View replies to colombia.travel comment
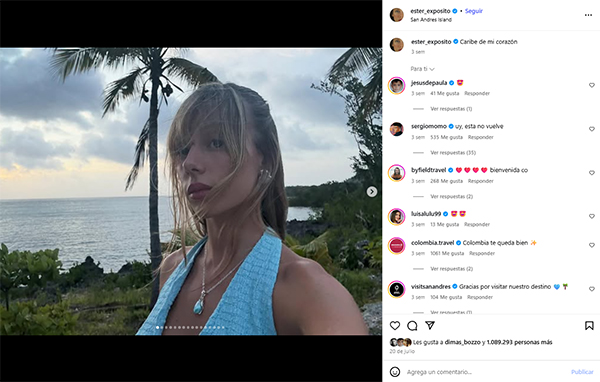This screenshot has height=382, width=600. (452, 269)
